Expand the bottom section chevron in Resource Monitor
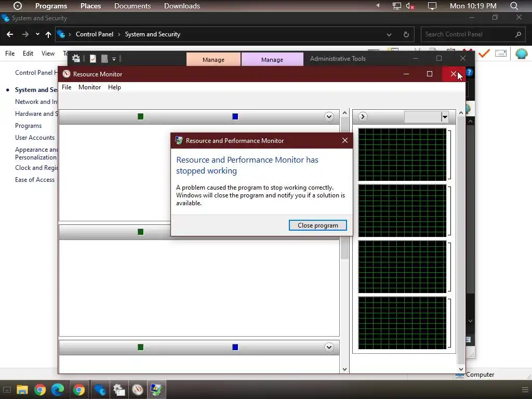 [329, 348]
